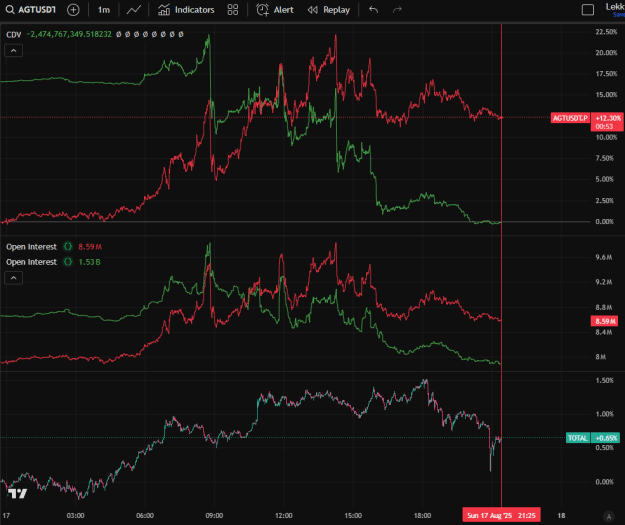
Task: Click the CDV value -2,474,767,349.518232
Action: pos(69,34)
